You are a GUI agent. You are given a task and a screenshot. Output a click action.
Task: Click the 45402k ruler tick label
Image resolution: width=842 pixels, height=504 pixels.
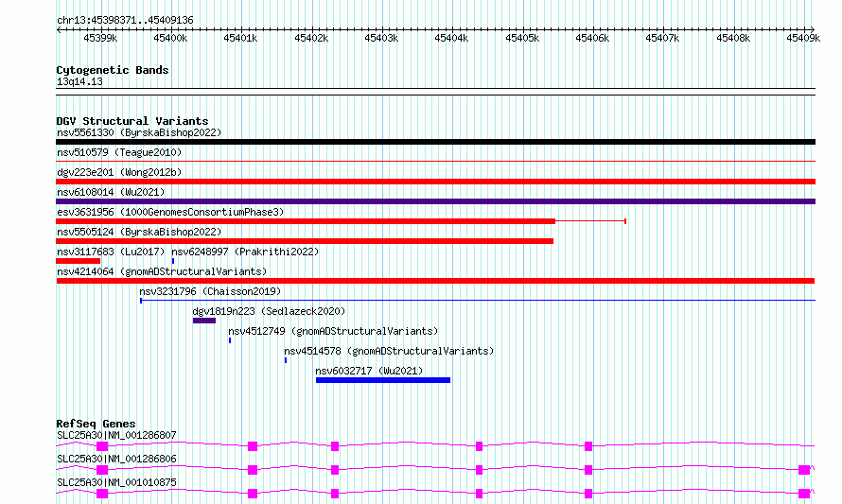pyautogui.click(x=311, y=38)
